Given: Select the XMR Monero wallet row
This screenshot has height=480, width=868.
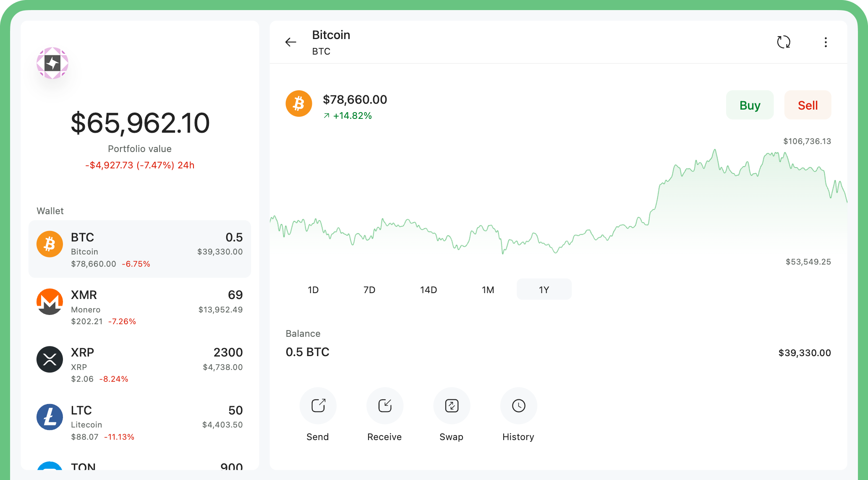Looking at the screenshot, I should click(139, 307).
